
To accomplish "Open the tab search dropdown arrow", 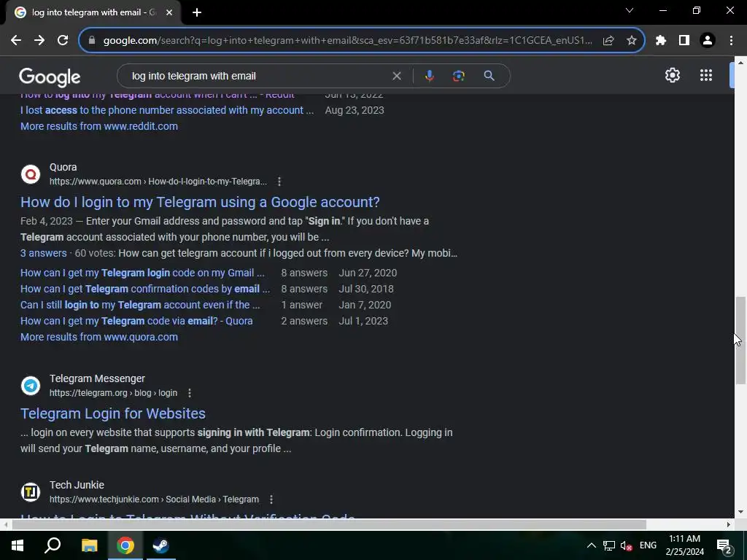I will [x=630, y=10].
